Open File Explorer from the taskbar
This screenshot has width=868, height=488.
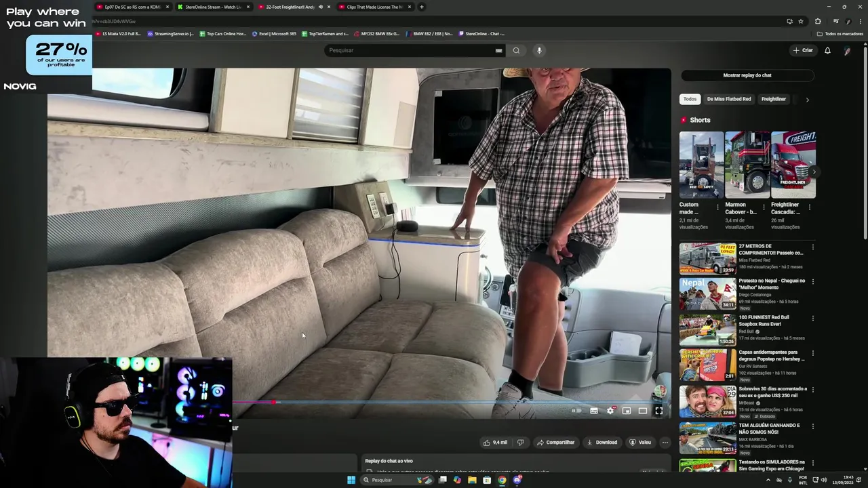(472, 480)
